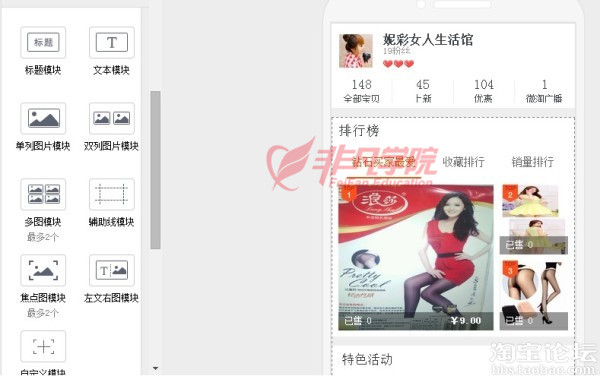Open the 微淘广播 broadcast link

point(544,91)
